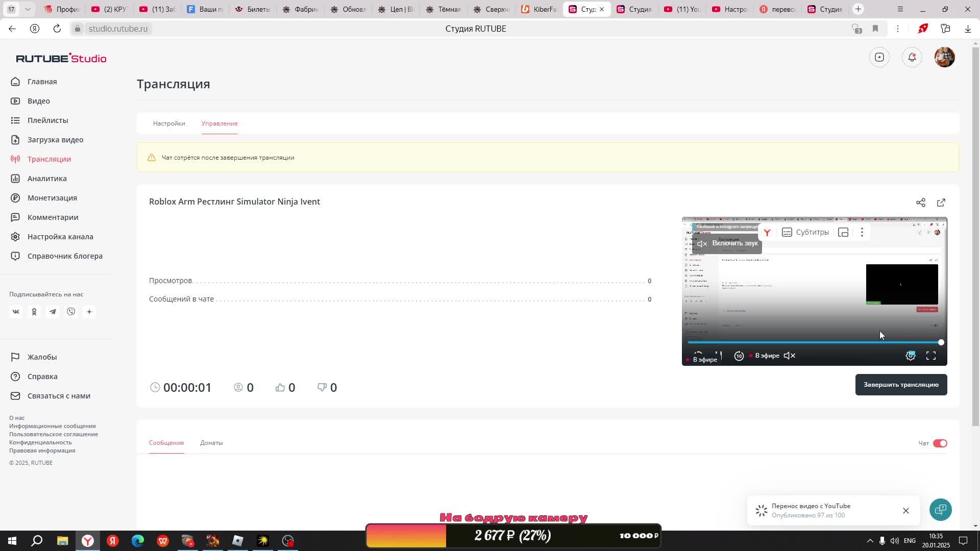Open Windows taskbar search
This screenshot has height=551, width=980.
point(37,541)
